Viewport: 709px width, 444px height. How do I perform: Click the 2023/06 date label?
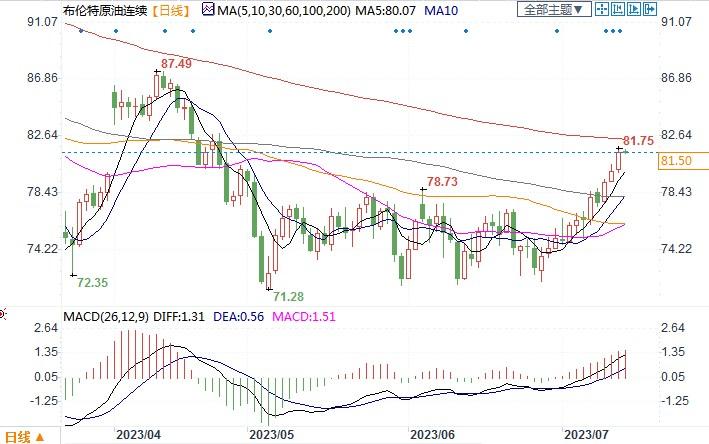(432, 435)
